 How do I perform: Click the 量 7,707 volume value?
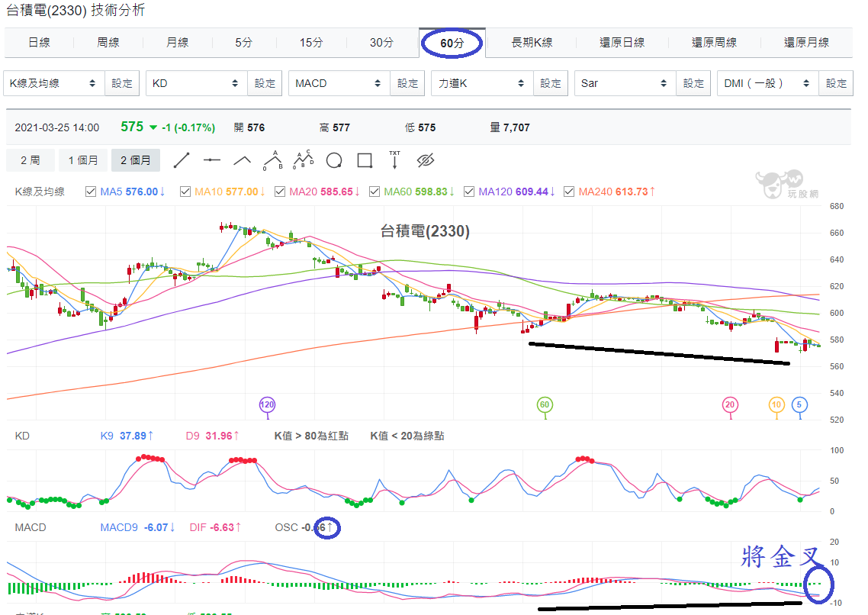click(510, 128)
